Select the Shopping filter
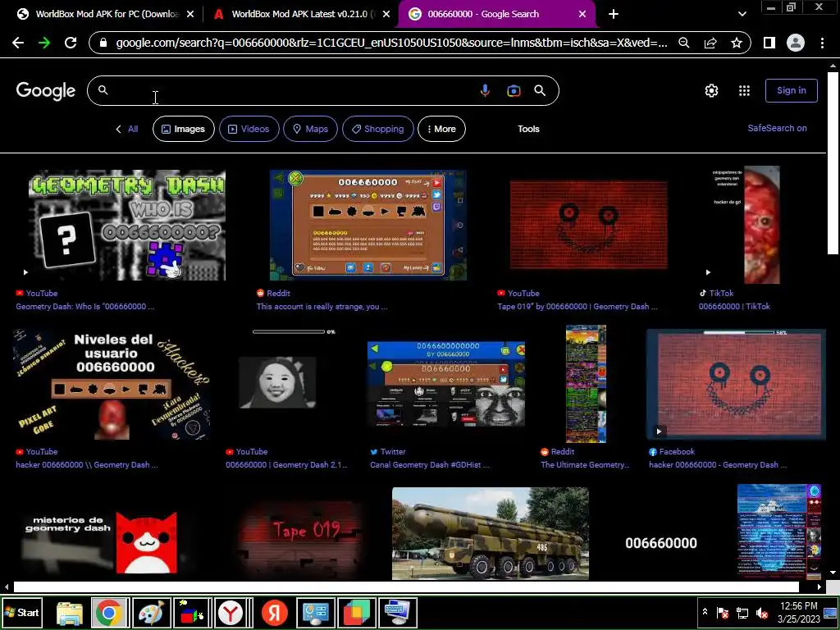Image resolution: width=840 pixels, height=630 pixels. coord(377,129)
